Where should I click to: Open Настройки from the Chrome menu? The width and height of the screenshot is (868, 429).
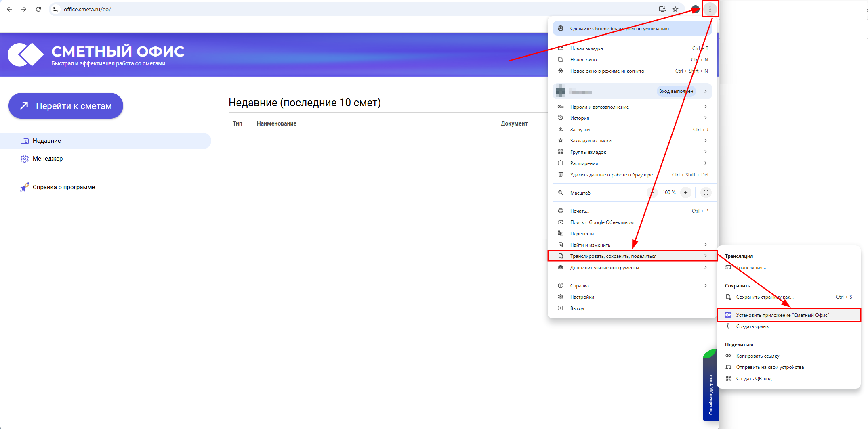[x=582, y=297]
